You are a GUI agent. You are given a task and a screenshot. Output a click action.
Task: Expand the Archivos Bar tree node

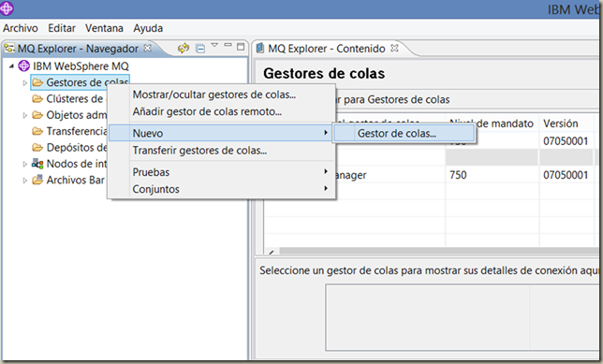pyautogui.click(x=24, y=181)
